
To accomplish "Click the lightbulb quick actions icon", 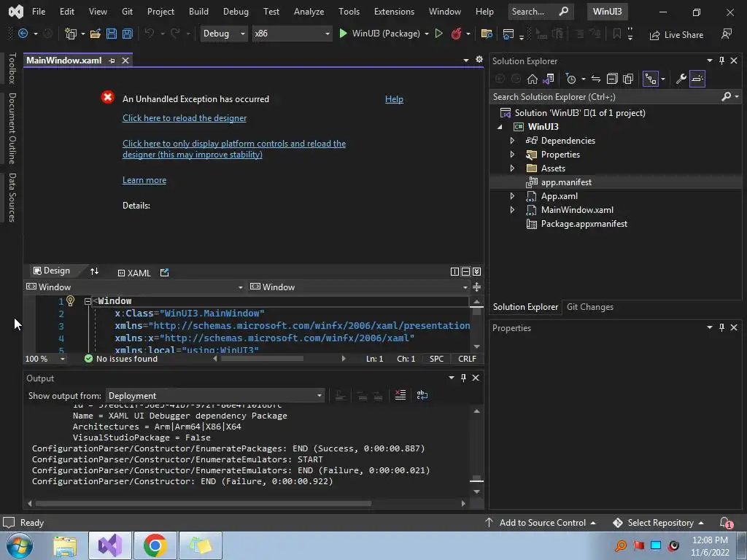I will (x=71, y=300).
